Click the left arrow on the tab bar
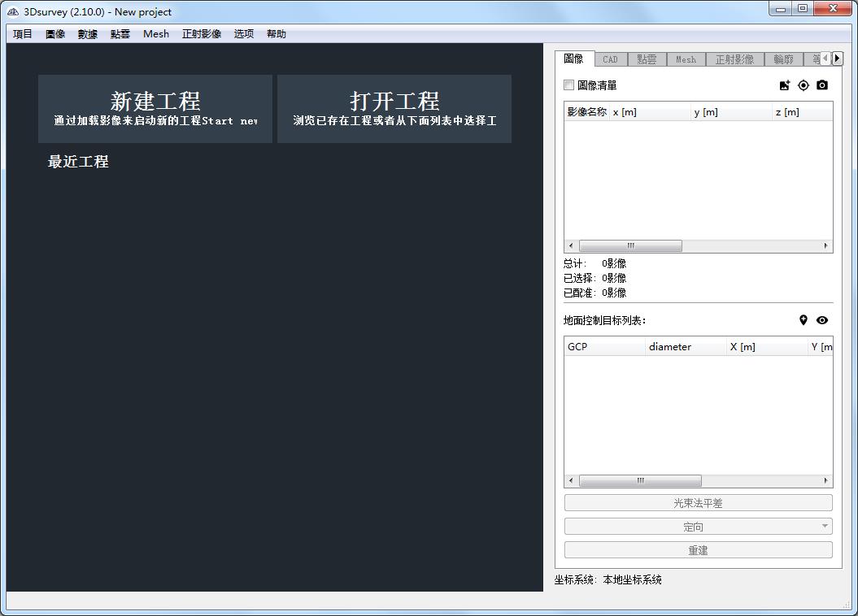 click(825, 58)
